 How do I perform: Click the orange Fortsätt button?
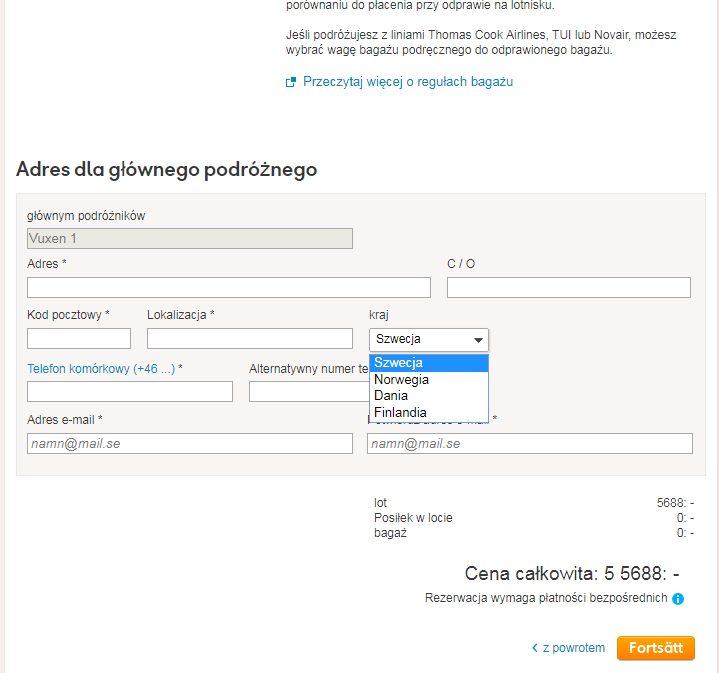tap(656, 648)
